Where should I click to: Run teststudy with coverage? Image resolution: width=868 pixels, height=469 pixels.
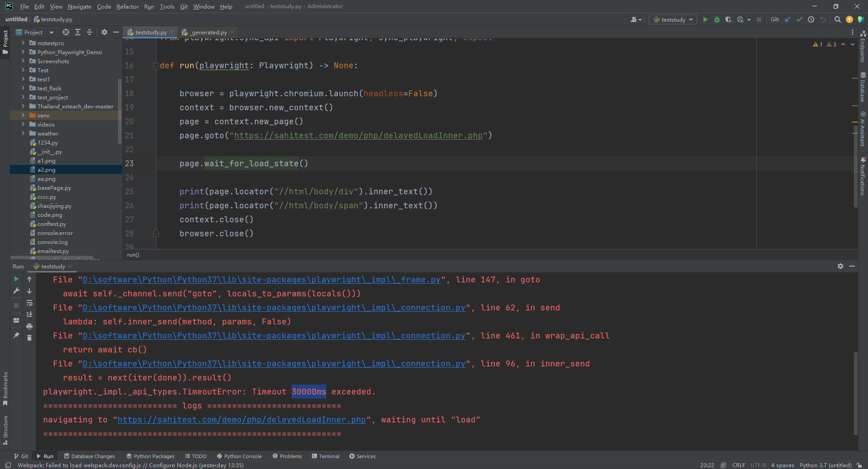coord(728,19)
